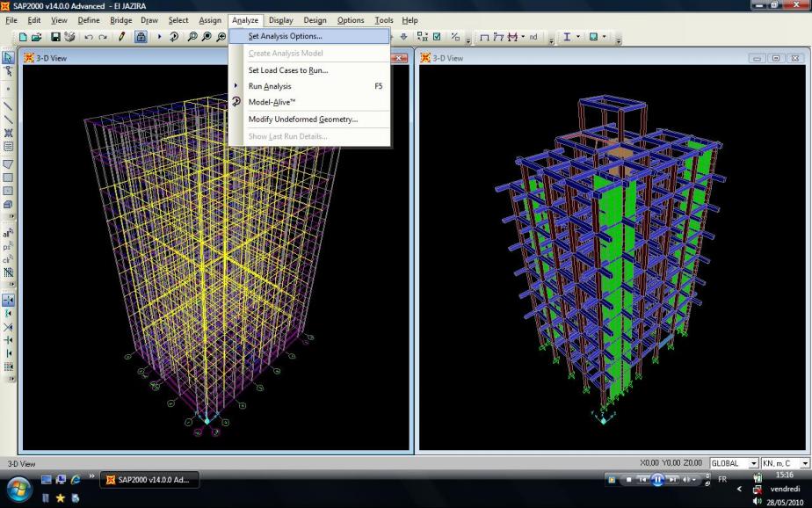
Task: Click the Run Analysis play arrow
Action: click(160, 37)
